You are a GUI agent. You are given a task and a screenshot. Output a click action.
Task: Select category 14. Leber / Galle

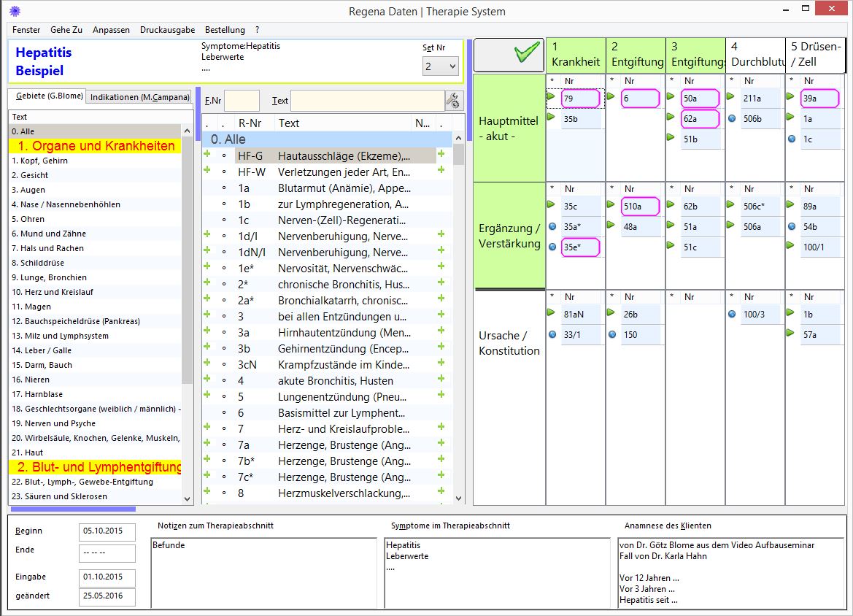click(x=42, y=350)
